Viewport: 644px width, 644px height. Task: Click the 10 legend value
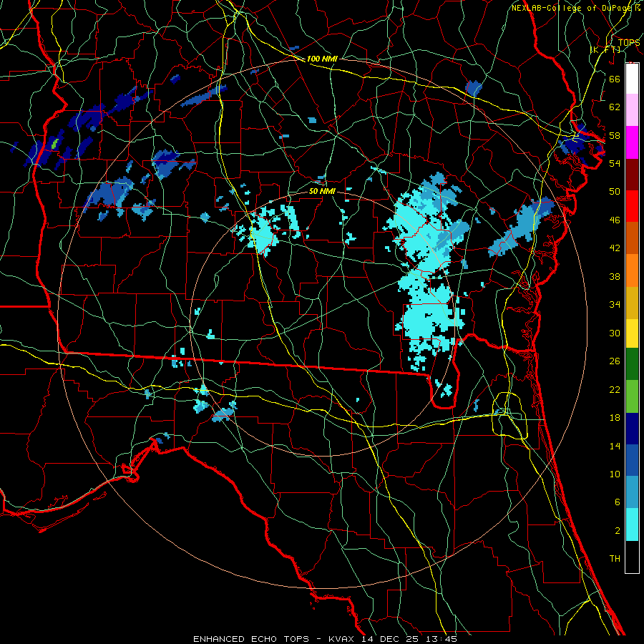615,474
